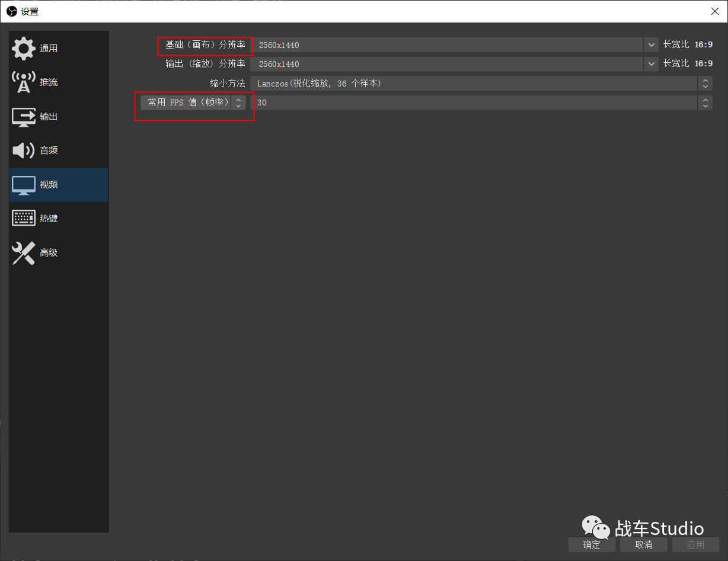The height and width of the screenshot is (561, 728).
Task: Click first 长宽比 16:9 text
Action: (x=688, y=44)
